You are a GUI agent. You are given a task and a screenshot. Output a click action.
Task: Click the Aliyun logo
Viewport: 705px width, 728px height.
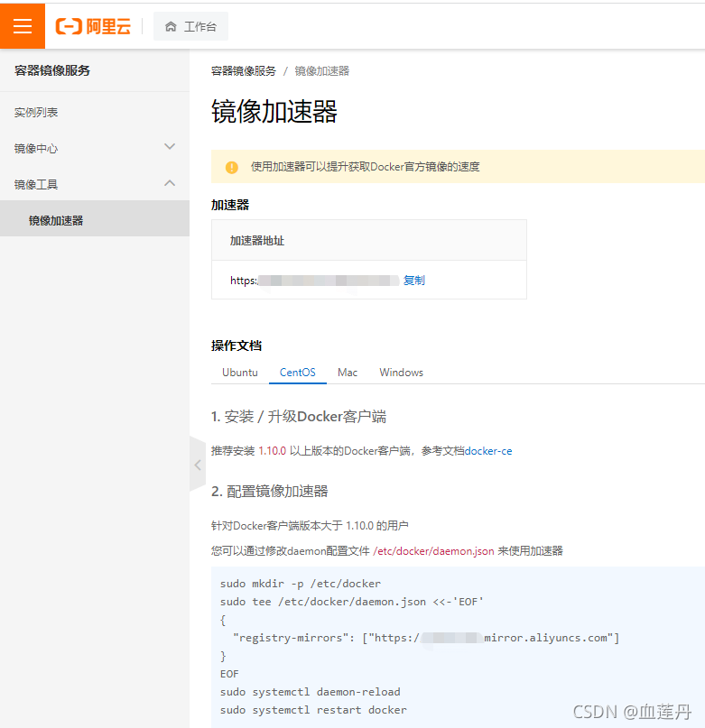[x=93, y=26]
